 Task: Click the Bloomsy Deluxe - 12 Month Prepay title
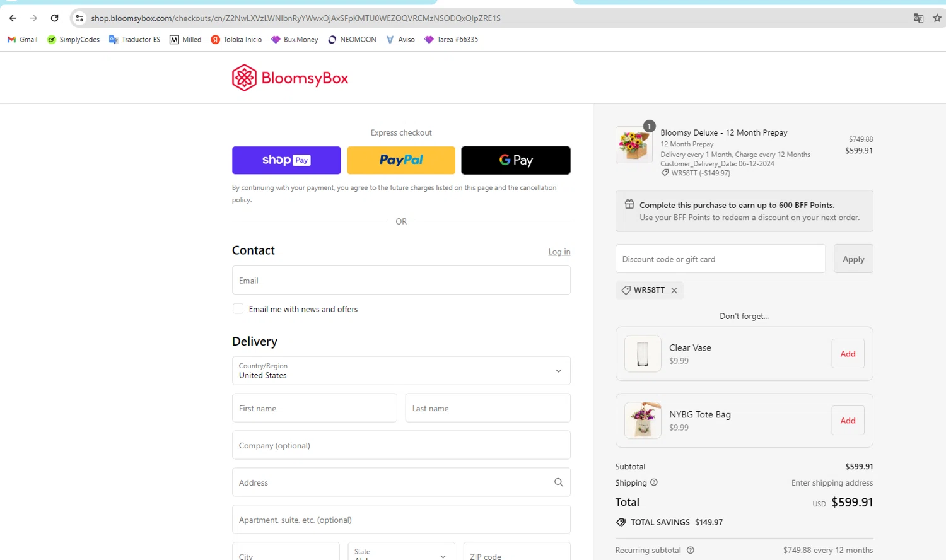[724, 132]
